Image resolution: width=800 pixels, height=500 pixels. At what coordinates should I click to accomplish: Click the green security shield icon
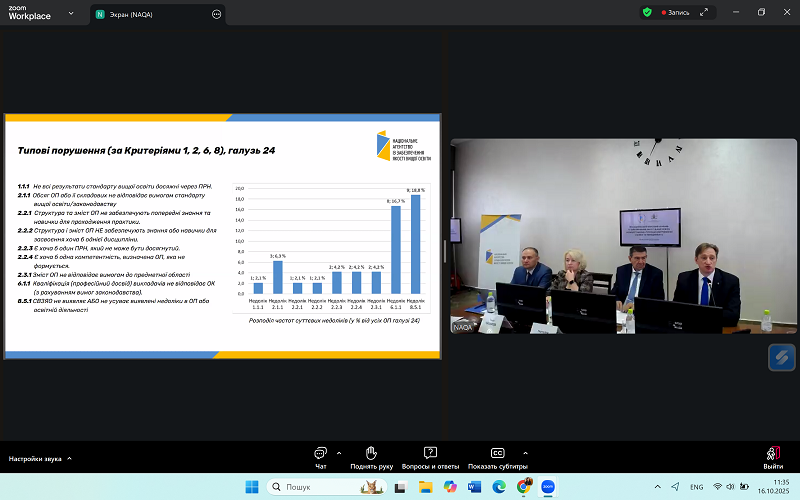point(647,12)
